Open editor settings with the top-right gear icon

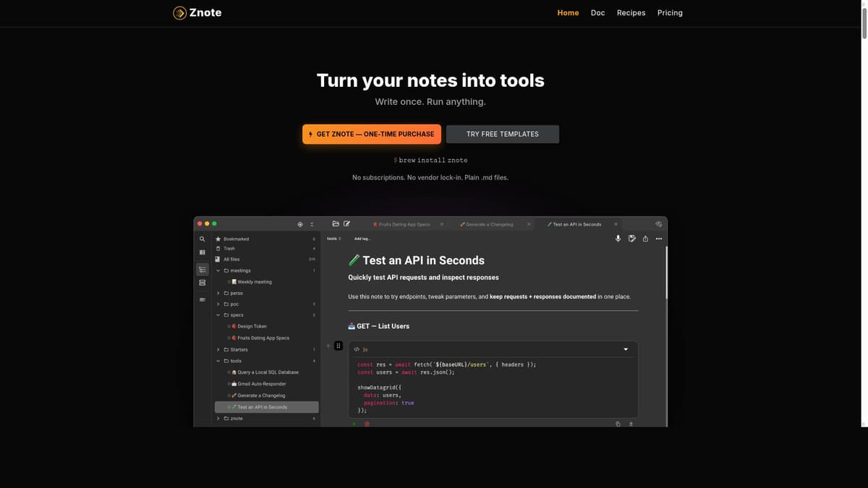(658, 223)
